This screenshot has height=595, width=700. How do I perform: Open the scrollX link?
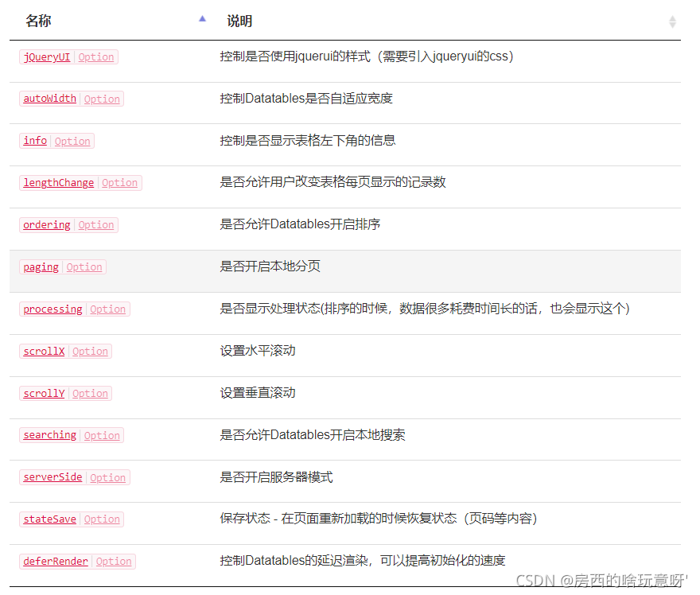coord(44,352)
